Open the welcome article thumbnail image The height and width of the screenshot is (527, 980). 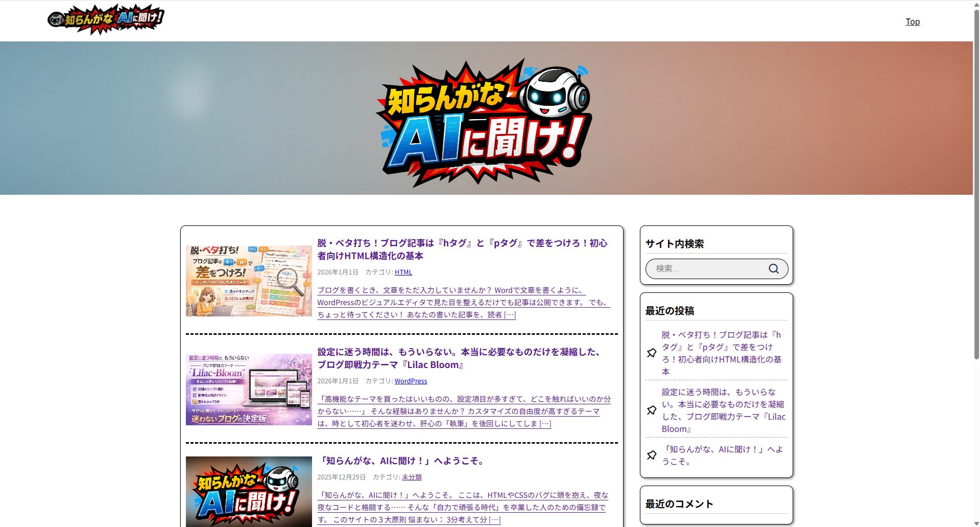click(x=249, y=491)
